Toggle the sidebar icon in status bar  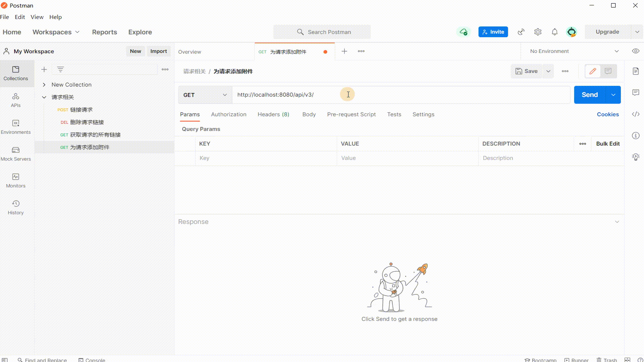click(5, 360)
